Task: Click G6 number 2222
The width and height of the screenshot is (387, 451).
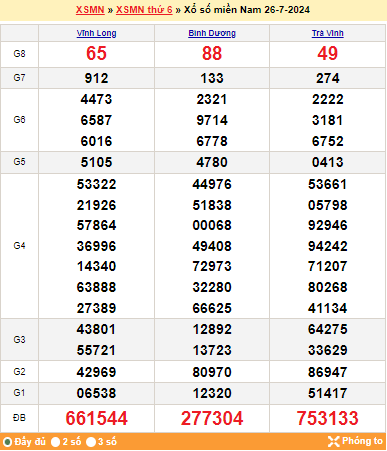Action: 328,99
